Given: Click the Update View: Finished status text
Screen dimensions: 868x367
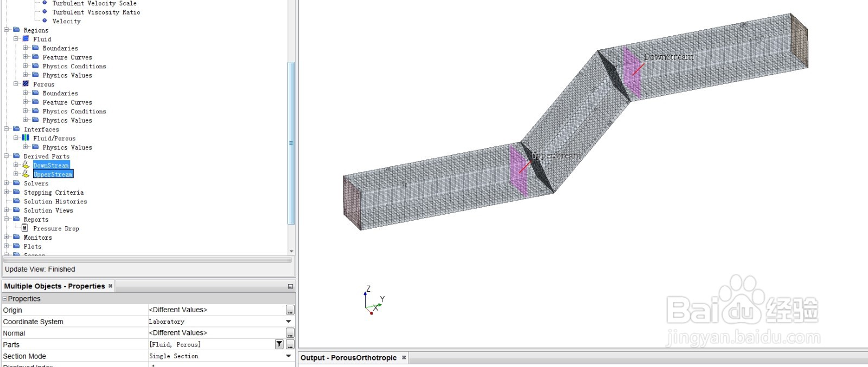Looking at the screenshot, I should pyautogui.click(x=40, y=269).
